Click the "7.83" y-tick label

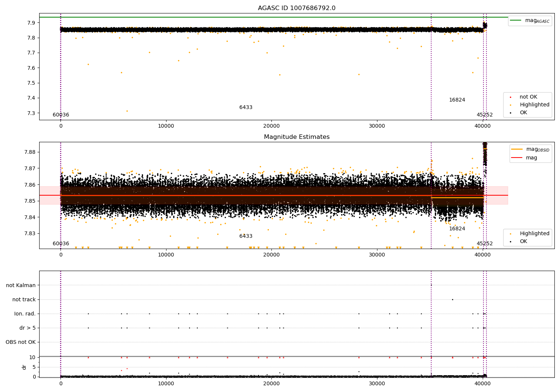[x=29, y=234]
